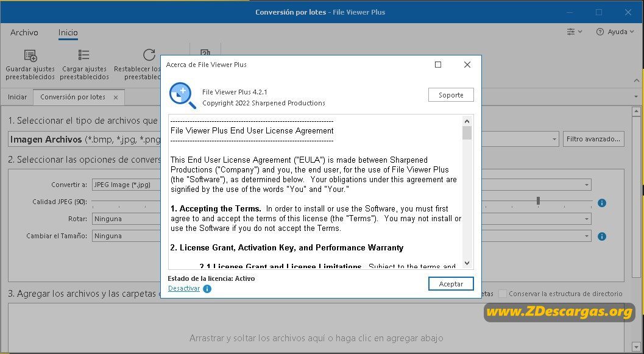Click Copyright 2022 Sharpened Productions text
The height and width of the screenshot is (354, 644).
(x=264, y=103)
